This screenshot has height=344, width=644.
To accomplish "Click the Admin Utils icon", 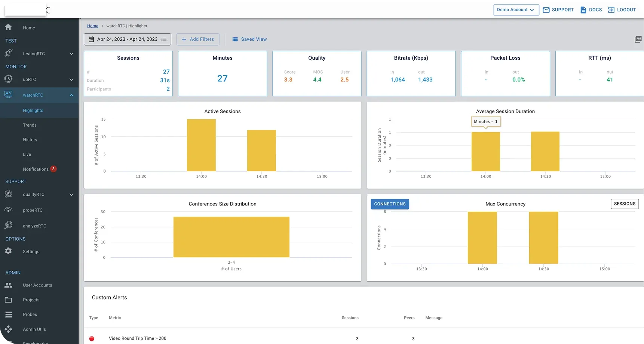I will [x=8, y=329].
